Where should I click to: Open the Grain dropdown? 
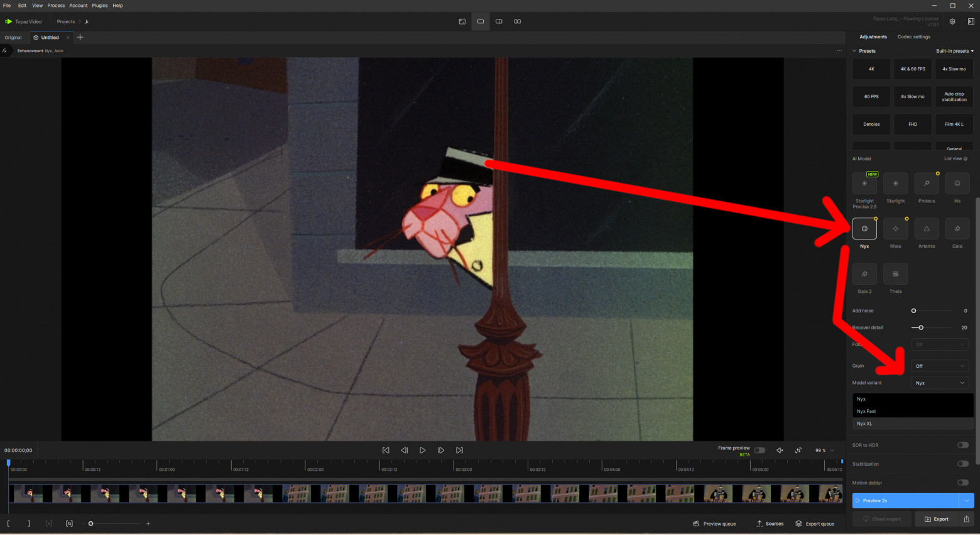coord(940,366)
